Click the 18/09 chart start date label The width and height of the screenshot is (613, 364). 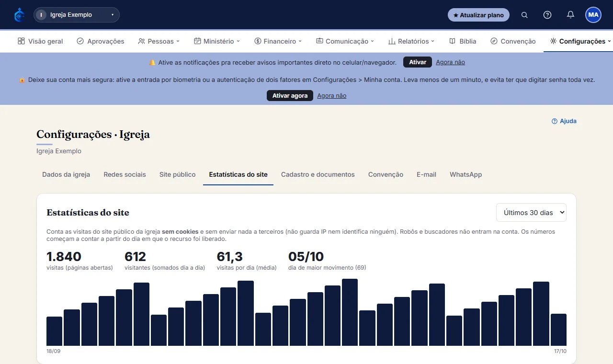(x=53, y=351)
